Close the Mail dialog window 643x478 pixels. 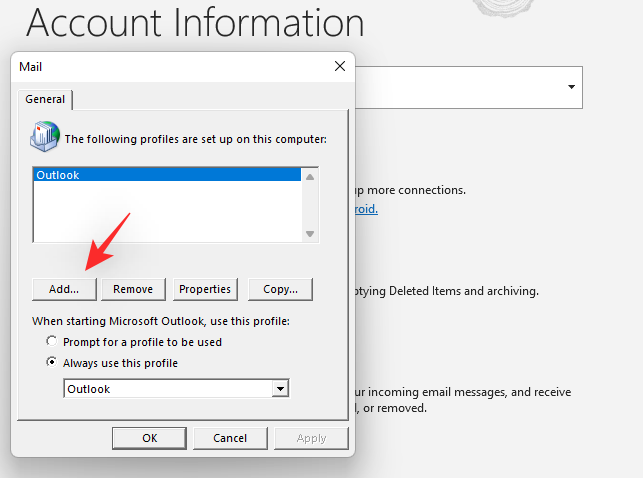point(340,67)
